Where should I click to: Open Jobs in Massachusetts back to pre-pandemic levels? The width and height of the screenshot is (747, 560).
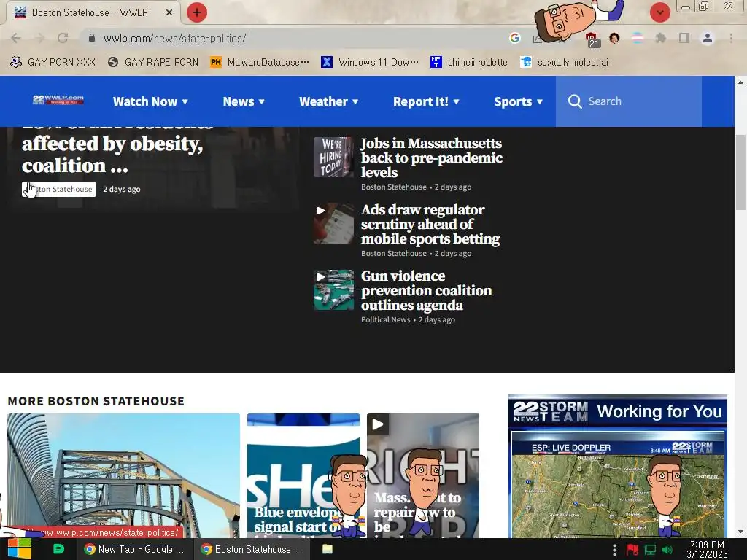431,157
